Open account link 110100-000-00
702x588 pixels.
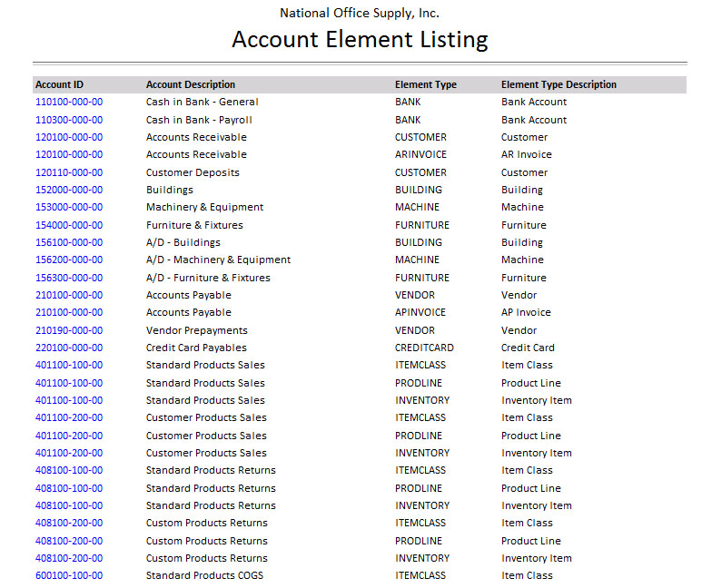coord(69,102)
